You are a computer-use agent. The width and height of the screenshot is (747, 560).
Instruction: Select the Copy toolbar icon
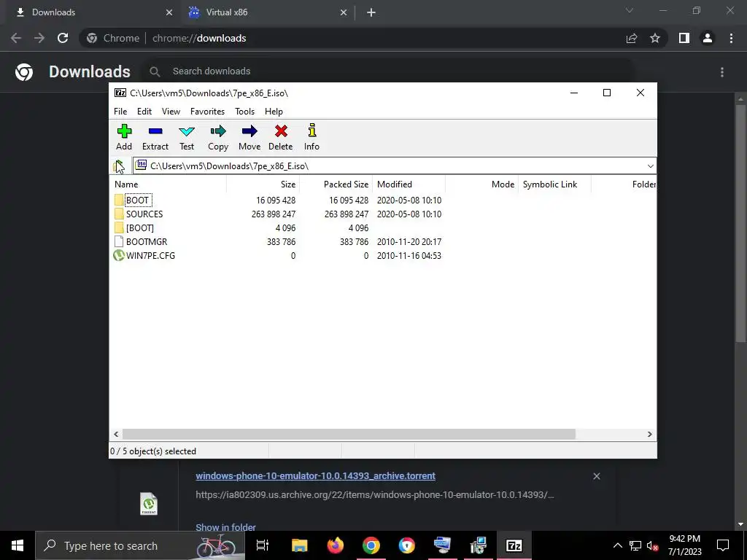[218, 137]
